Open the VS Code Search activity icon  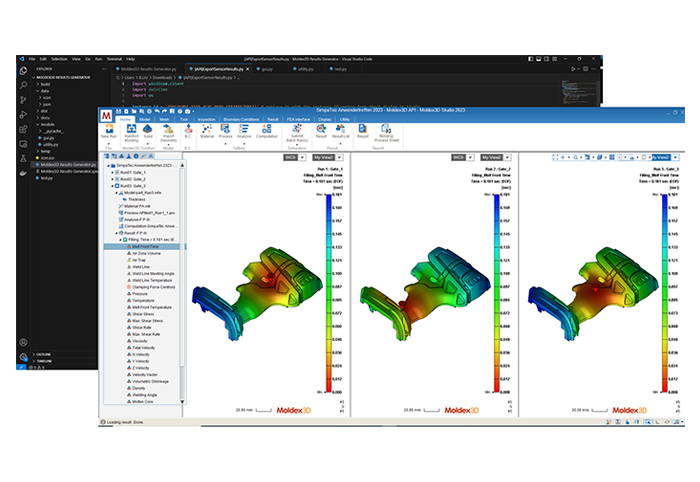(x=23, y=85)
